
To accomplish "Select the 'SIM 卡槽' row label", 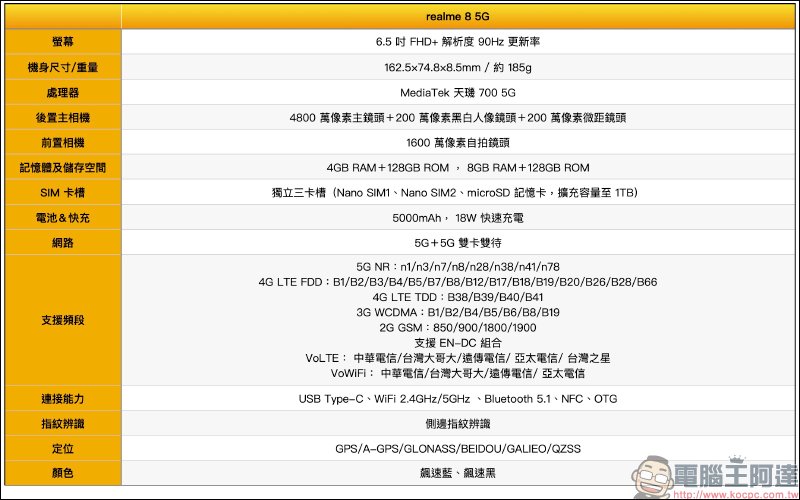I will (x=63, y=192).
